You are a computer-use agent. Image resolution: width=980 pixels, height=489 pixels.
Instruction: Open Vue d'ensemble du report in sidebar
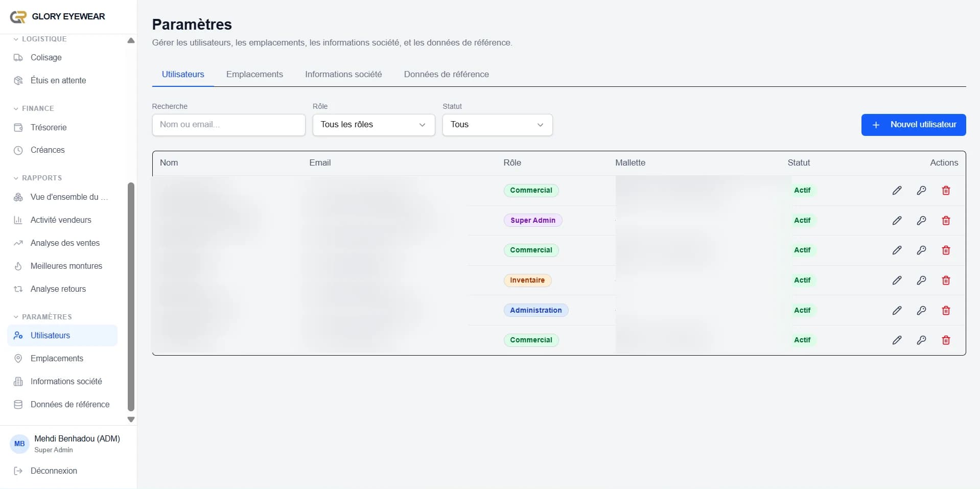click(x=62, y=197)
